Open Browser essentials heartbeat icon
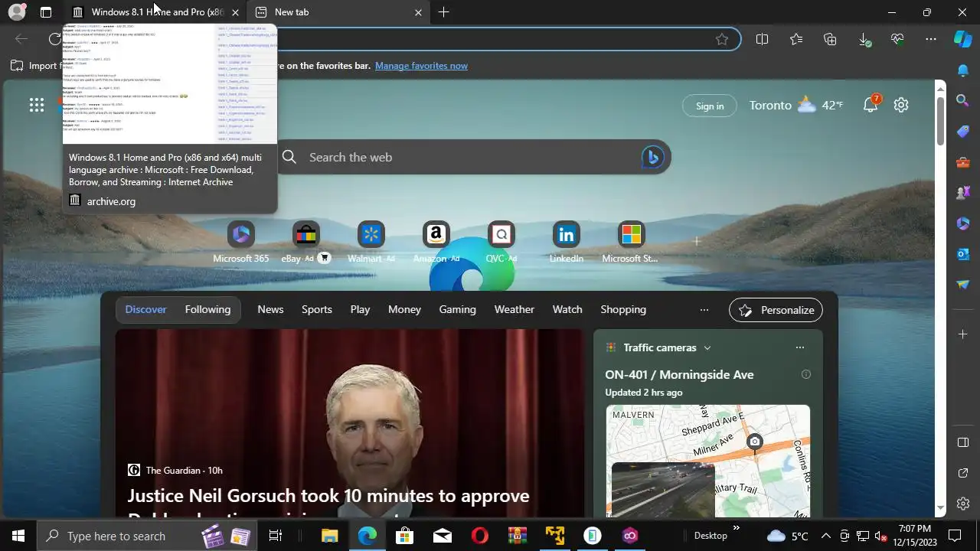Viewport: 980px width, 551px height. 897,39
